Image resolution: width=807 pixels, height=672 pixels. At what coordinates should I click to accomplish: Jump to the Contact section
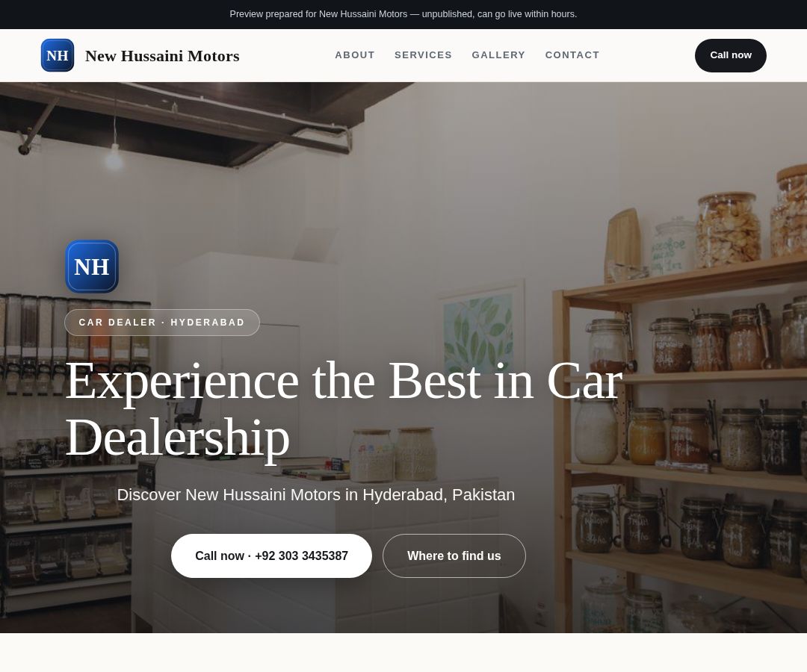pos(572,55)
